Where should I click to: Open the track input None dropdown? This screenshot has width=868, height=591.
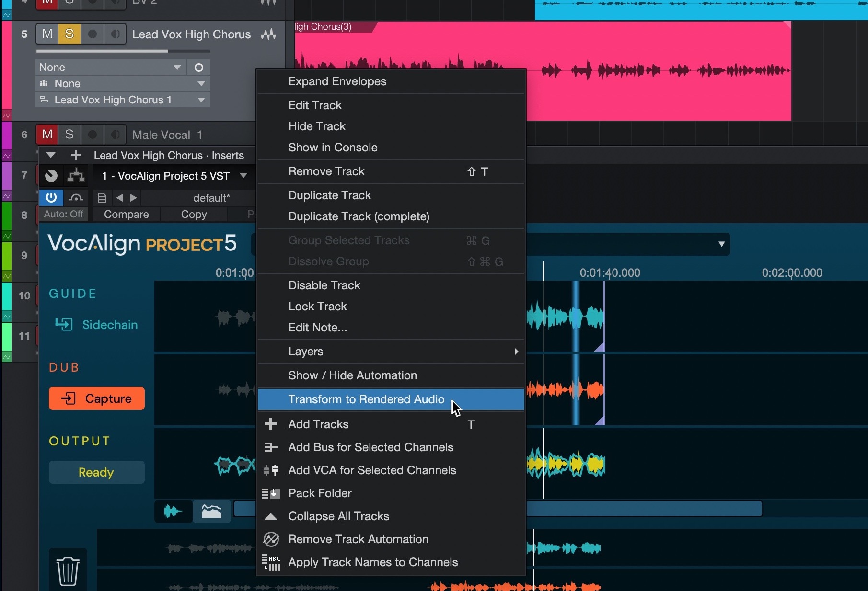[110, 67]
